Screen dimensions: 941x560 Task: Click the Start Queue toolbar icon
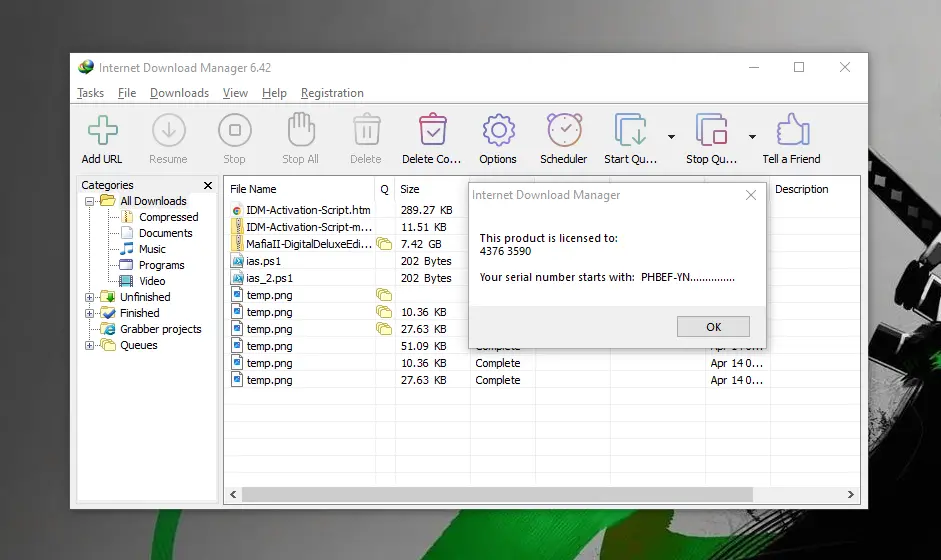coord(630,130)
